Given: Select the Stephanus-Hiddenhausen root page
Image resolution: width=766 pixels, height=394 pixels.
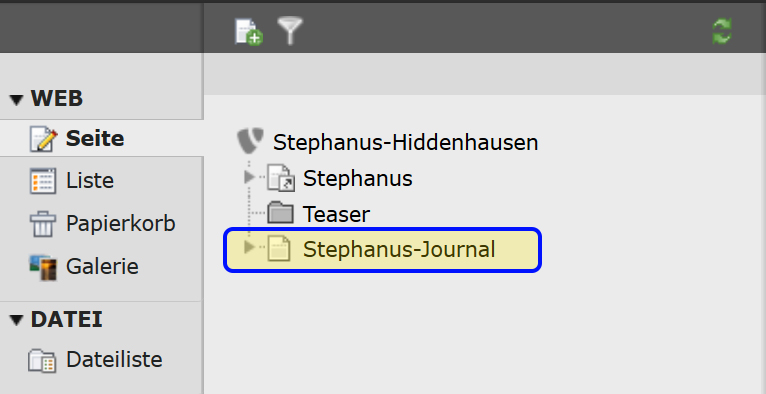Looking at the screenshot, I should [x=405, y=143].
